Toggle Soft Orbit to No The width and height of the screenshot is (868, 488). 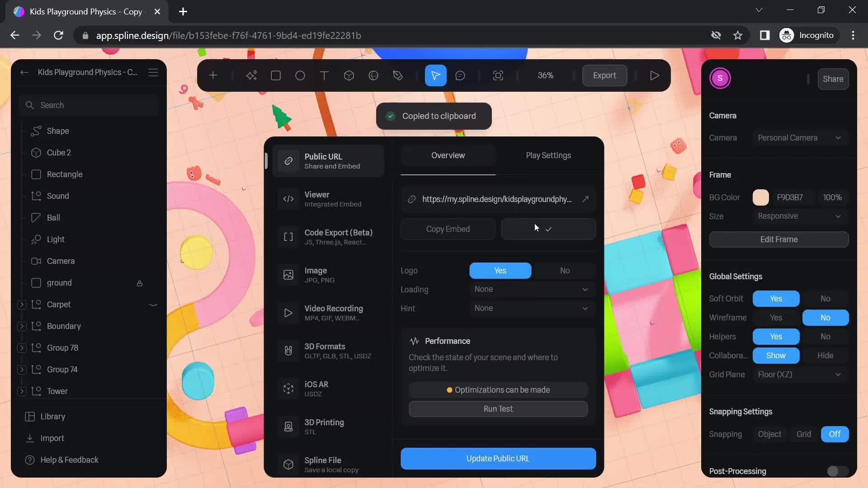pyautogui.click(x=825, y=299)
